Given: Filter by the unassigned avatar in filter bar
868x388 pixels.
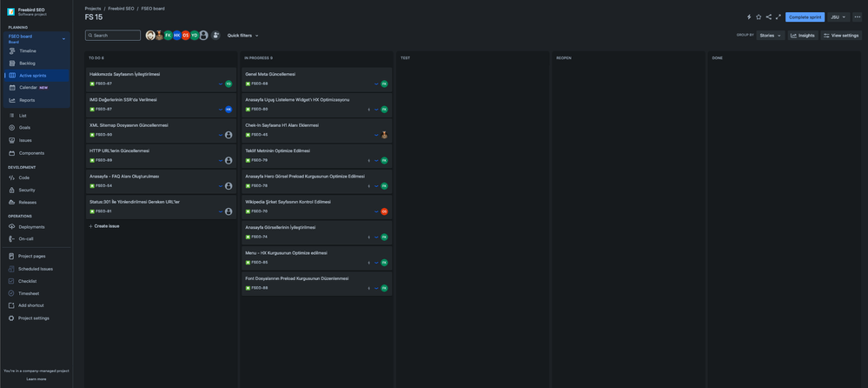Looking at the screenshot, I should pos(203,36).
